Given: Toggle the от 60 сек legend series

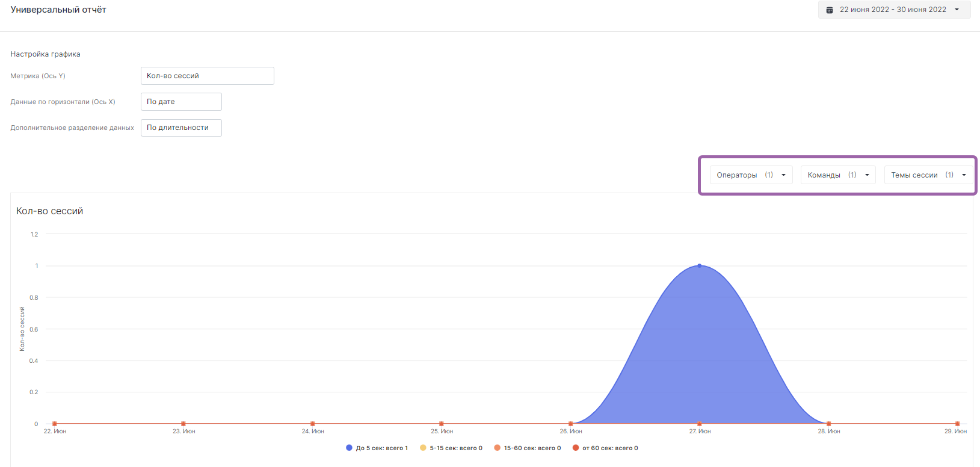Looking at the screenshot, I should pos(605,448).
